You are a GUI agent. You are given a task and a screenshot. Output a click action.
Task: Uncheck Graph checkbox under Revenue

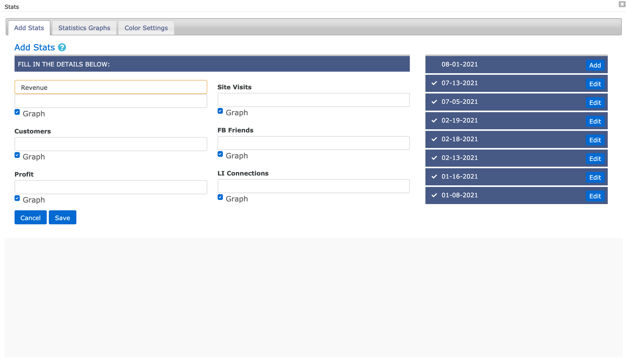(17, 112)
